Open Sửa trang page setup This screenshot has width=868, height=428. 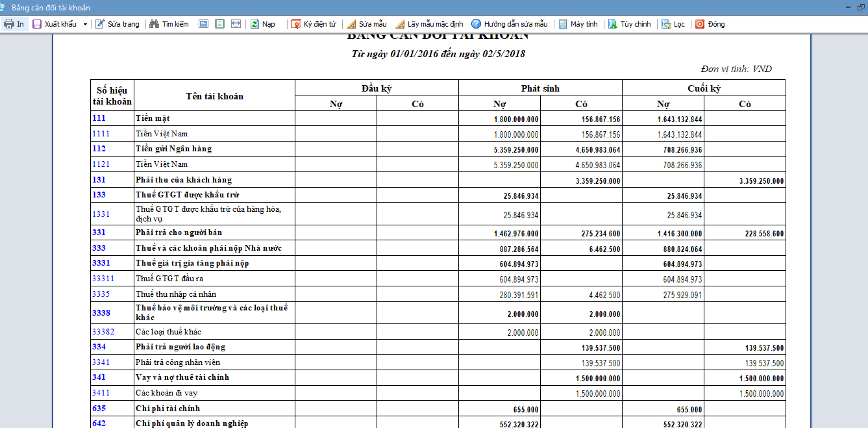118,24
